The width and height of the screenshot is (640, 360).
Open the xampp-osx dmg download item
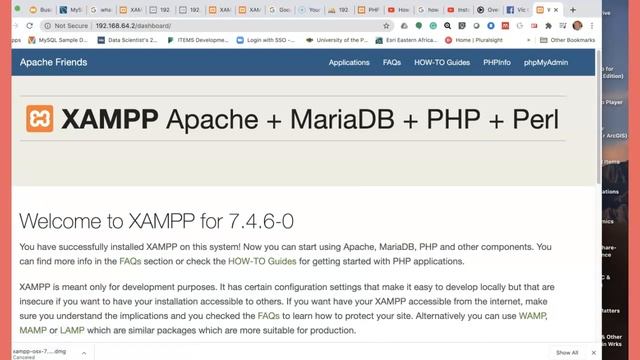39,353
